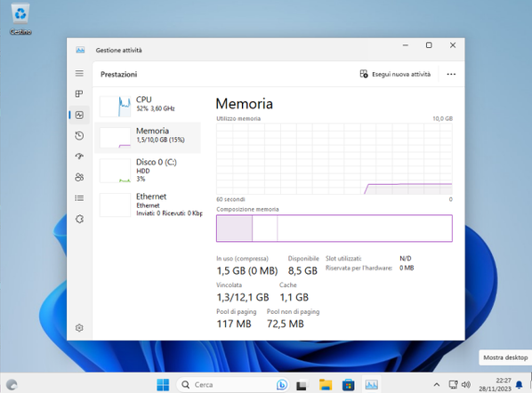Click the 1,1 GB Cache value
Screen dimensions: 532x393
point(294,297)
